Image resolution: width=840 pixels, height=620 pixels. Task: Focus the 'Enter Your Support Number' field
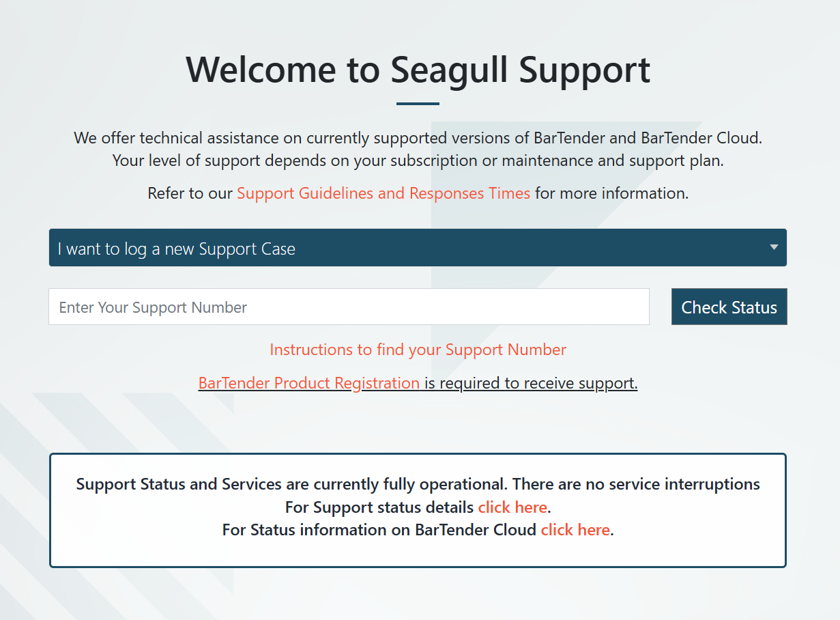(349, 307)
